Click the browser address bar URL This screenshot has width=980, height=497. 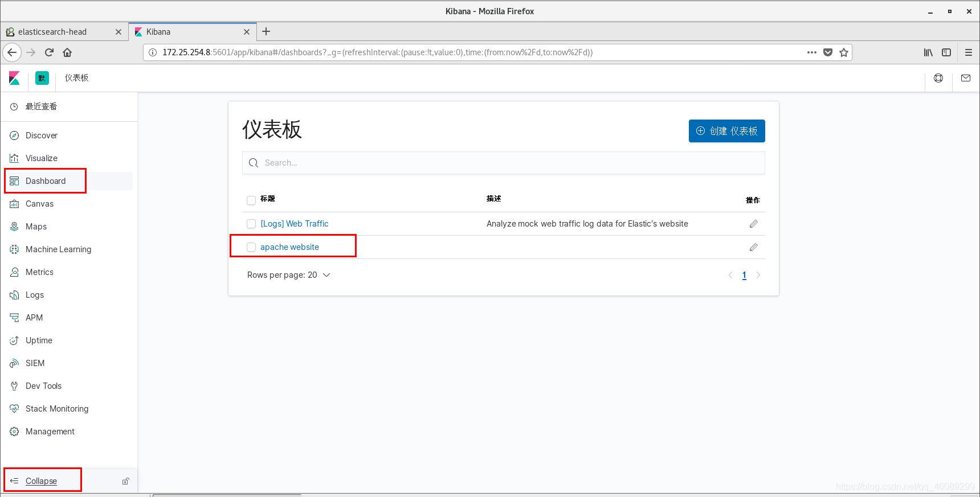point(377,52)
